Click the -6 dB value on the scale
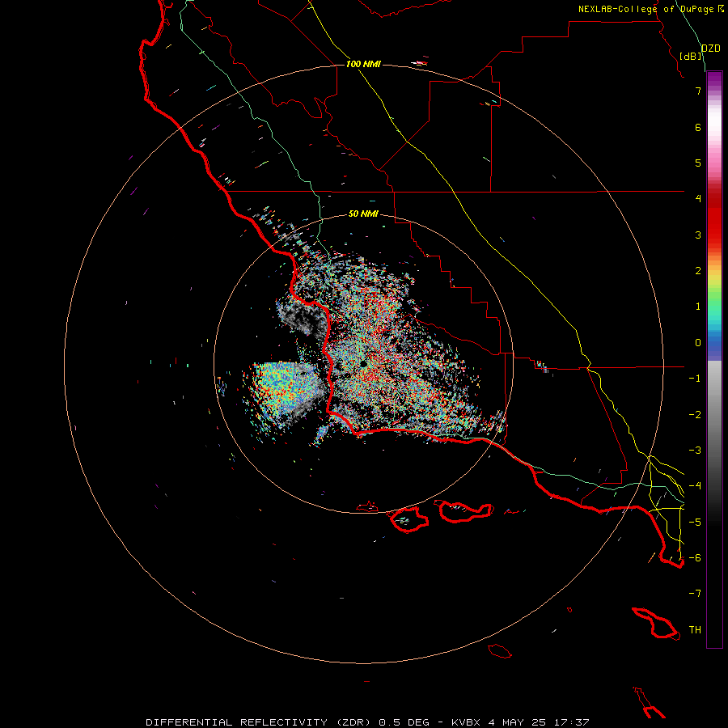This screenshot has width=728, height=728. tap(695, 558)
